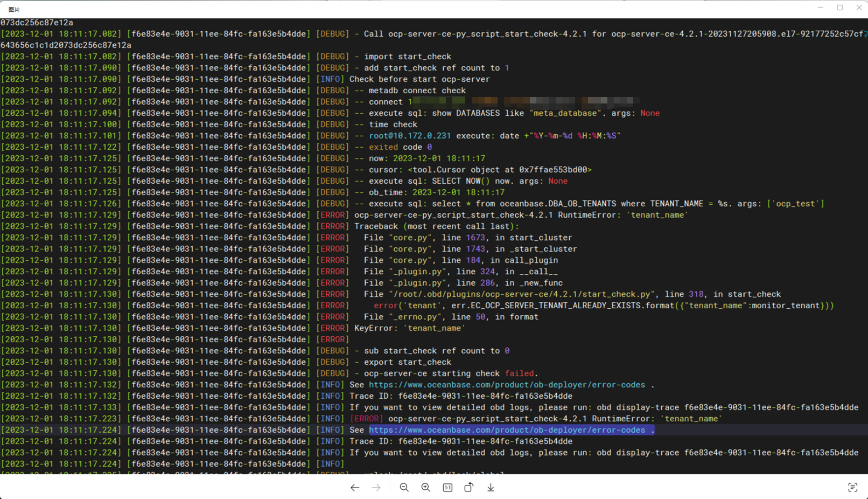Screen dimensions: 868x499
Task: Click 'line 1743, in _start_cluster' text
Action: click(509, 249)
